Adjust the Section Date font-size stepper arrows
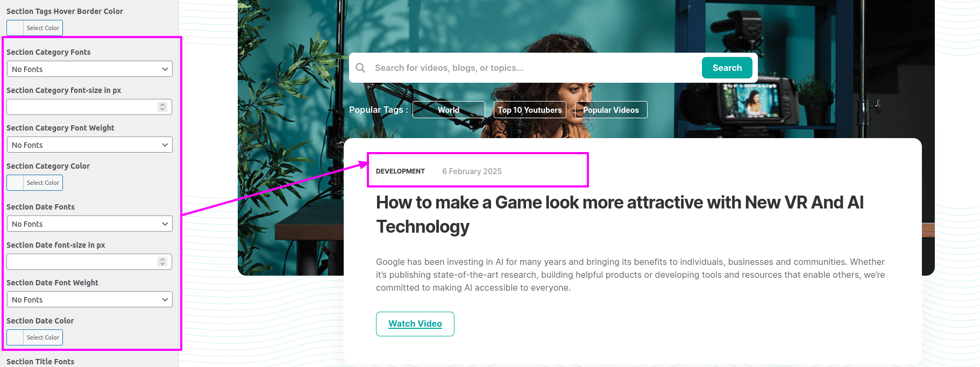 162,262
